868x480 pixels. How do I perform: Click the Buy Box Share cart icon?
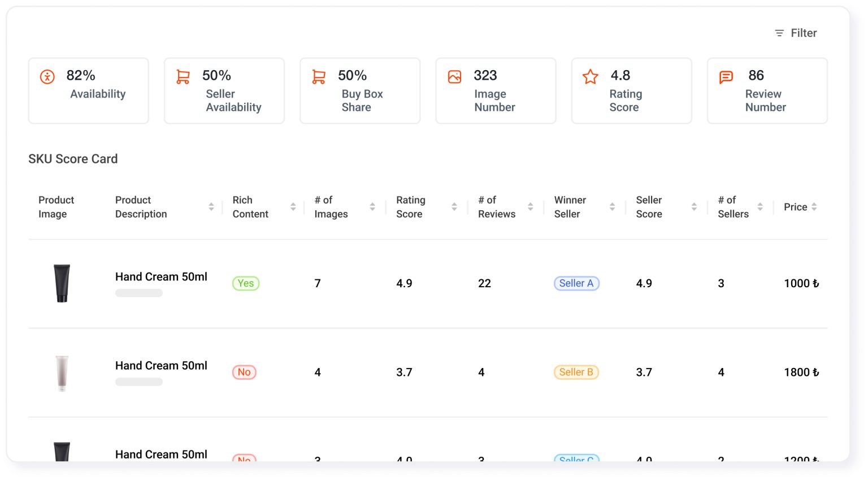click(319, 76)
